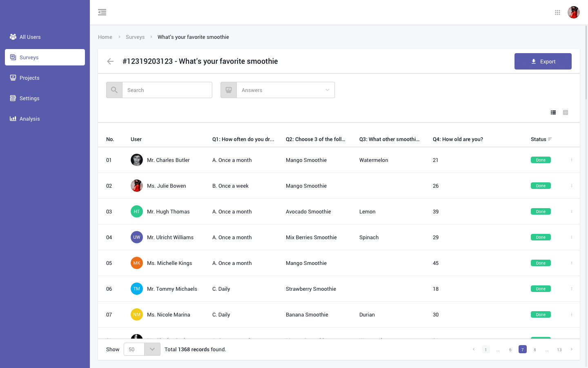Screen dimensions: 588x368
Task: Click into the Search input field
Action: pos(167,90)
